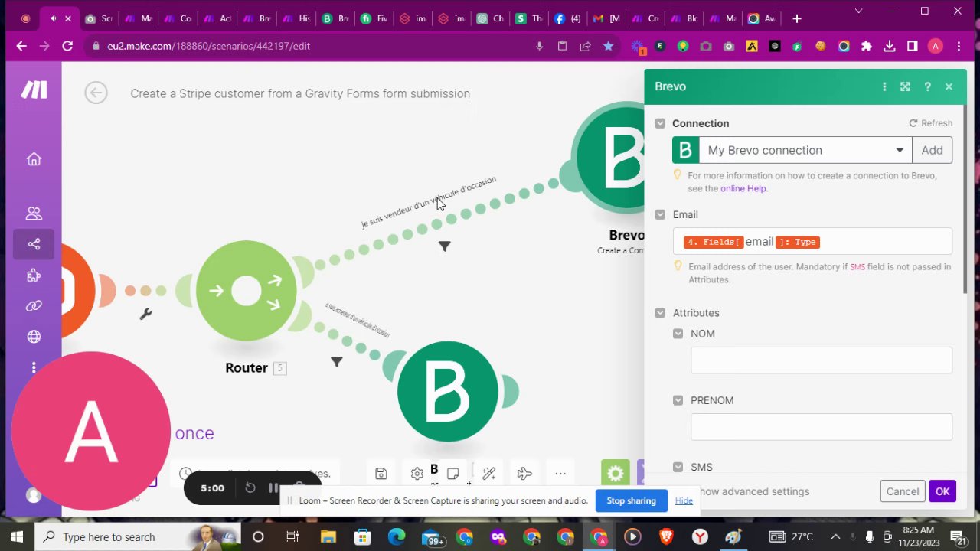Open Chrome extensions puzzle icon
The image size is (980, 551).
866,46
